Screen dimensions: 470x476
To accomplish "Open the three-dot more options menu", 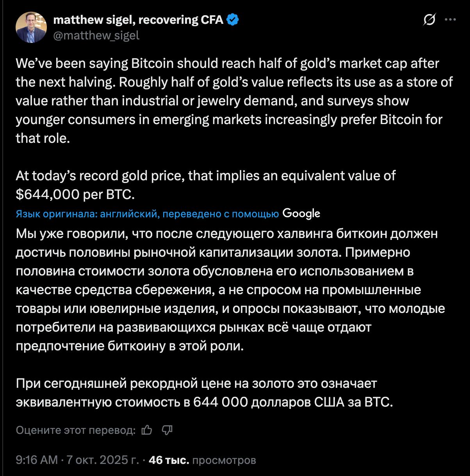I will point(450,20).
